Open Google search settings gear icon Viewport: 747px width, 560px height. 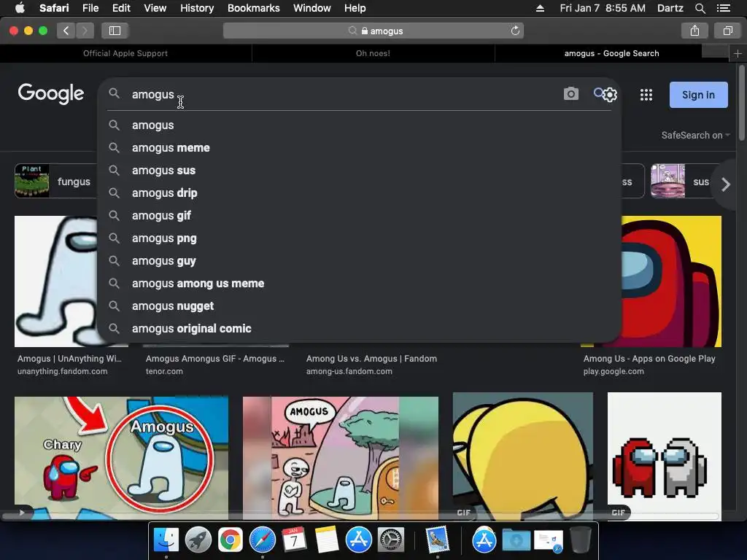(609, 95)
